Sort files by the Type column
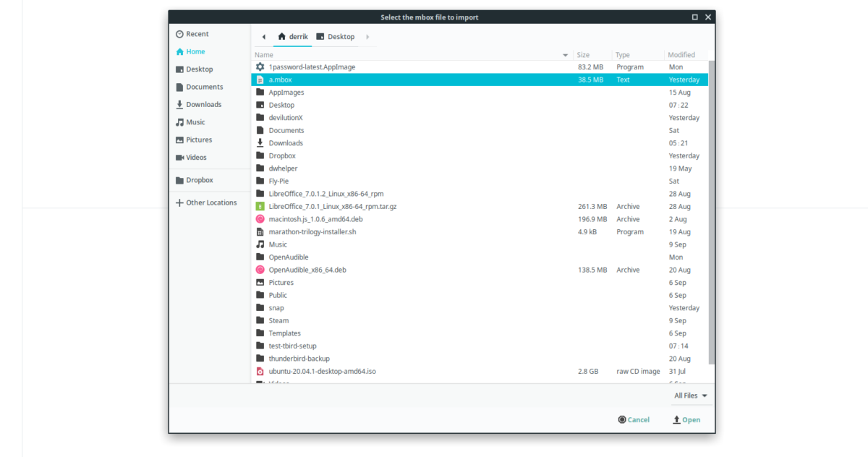 tap(637, 55)
